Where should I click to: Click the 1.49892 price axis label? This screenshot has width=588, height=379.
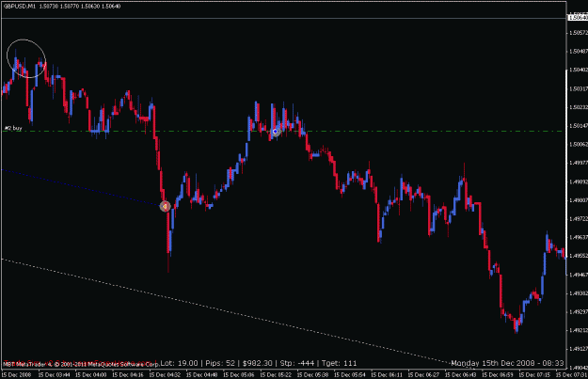[579, 182]
